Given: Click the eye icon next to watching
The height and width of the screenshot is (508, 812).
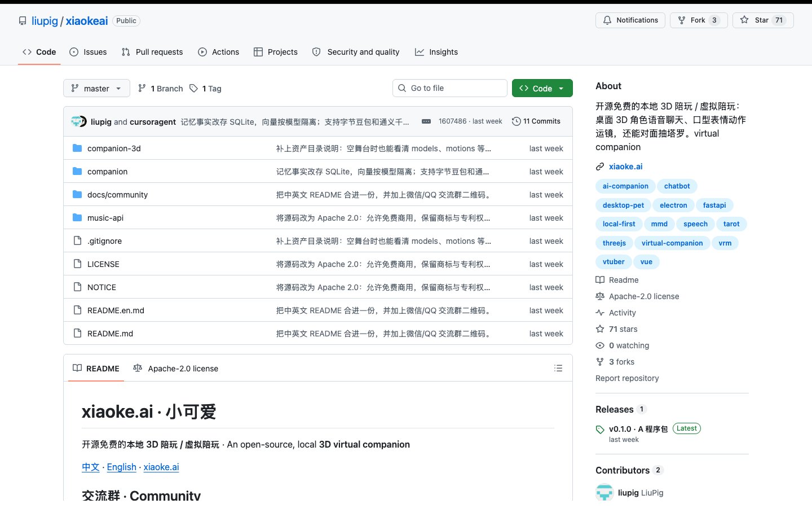Looking at the screenshot, I should [x=600, y=345].
